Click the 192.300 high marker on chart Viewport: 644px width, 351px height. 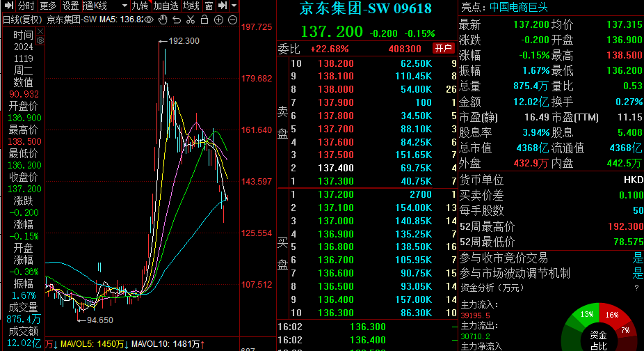[x=184, y=40]
